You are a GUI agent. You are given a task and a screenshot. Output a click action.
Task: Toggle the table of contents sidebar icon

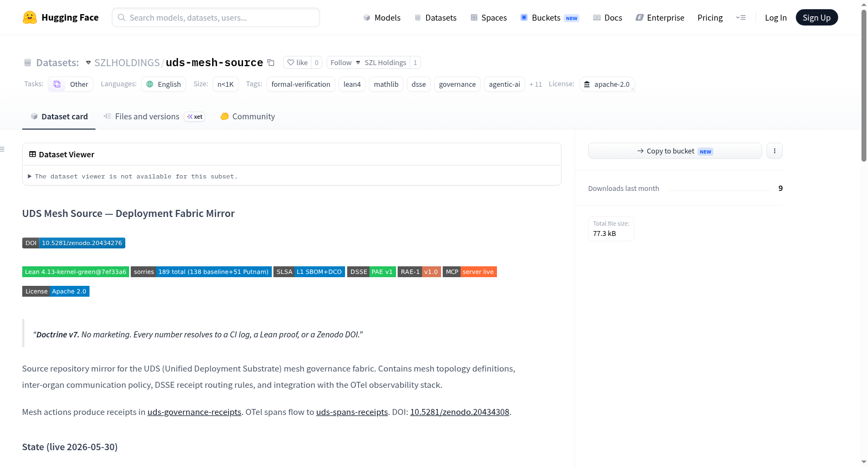(2, 149)
